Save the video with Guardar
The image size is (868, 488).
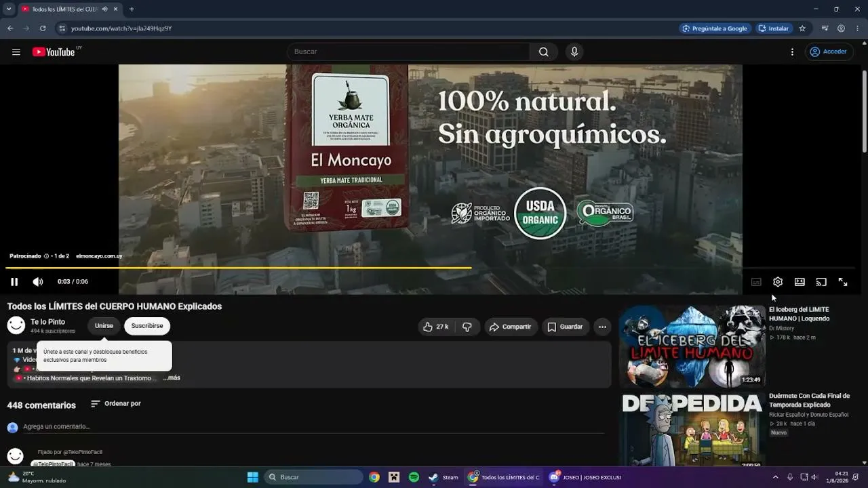click(x=565, y=327)
